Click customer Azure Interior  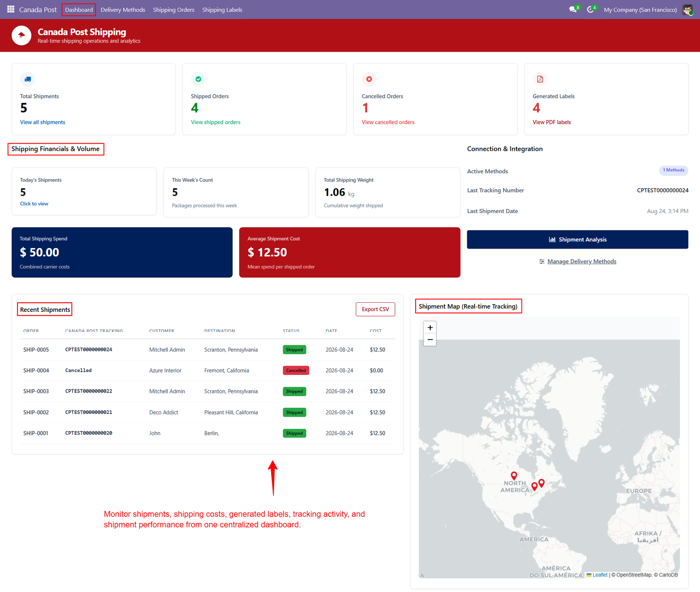click(x=165, y=371)
